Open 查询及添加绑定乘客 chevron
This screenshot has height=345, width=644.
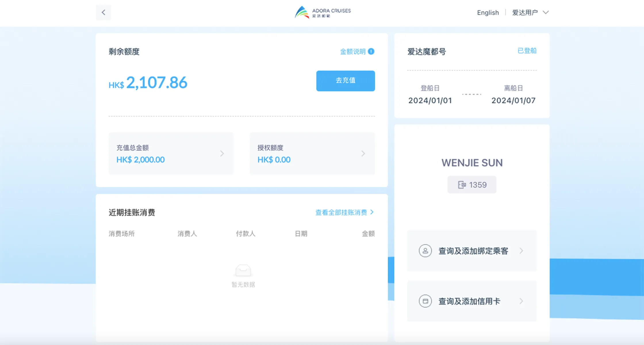tap(521, 251)
